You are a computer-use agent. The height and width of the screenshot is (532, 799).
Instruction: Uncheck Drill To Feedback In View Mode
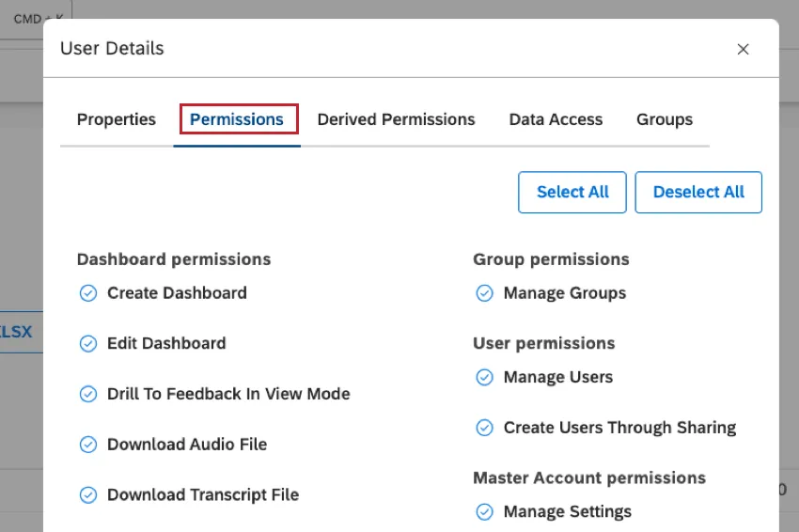point(87,395)
